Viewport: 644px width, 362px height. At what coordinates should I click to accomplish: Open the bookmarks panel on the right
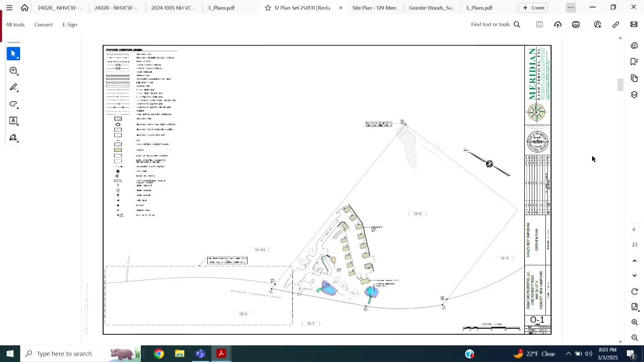pos(634,61)
